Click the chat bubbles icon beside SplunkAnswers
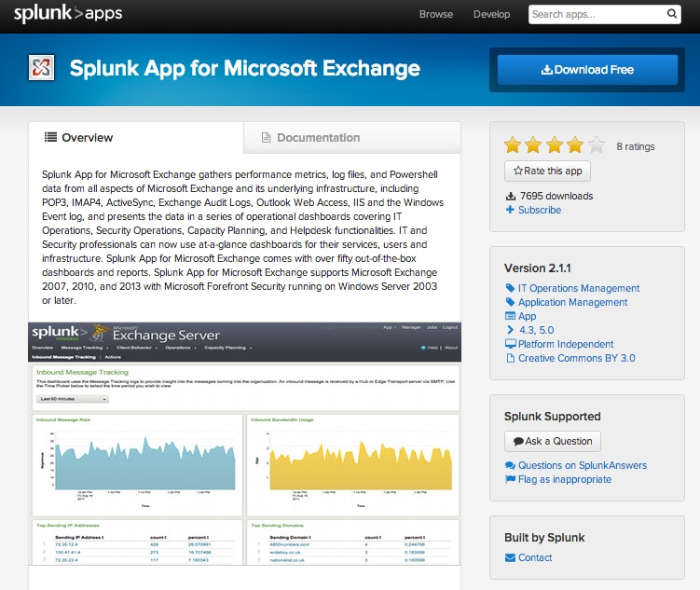 [x=510, y=465]
